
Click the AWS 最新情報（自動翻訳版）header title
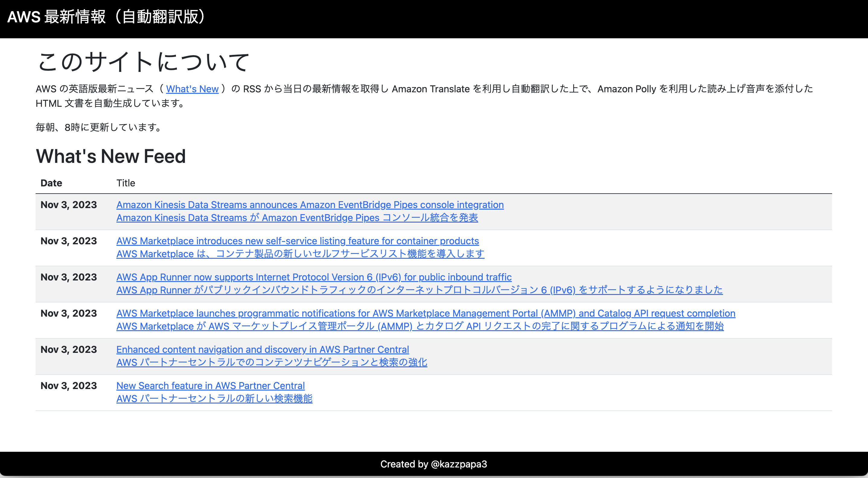click(107, 17)
